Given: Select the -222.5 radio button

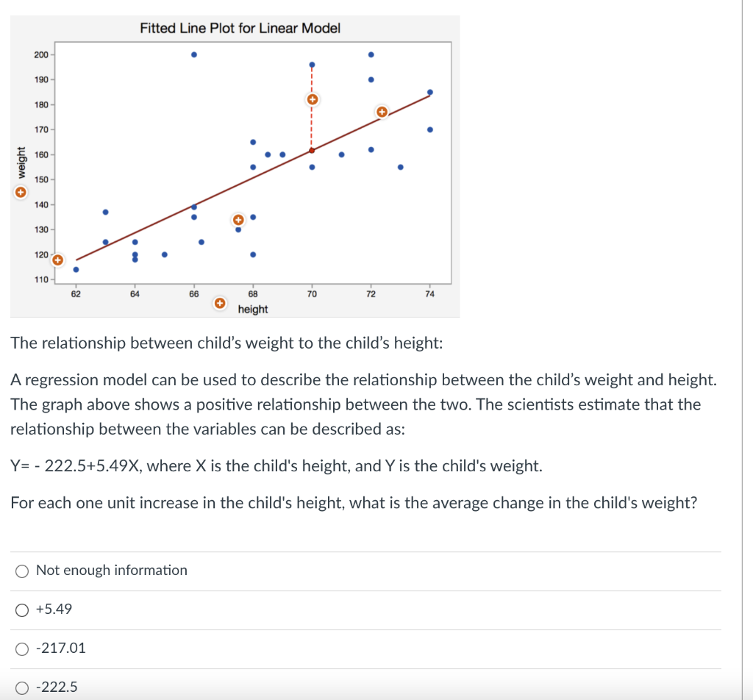Looking at the screenshot, I should click(x=22, y=687).
